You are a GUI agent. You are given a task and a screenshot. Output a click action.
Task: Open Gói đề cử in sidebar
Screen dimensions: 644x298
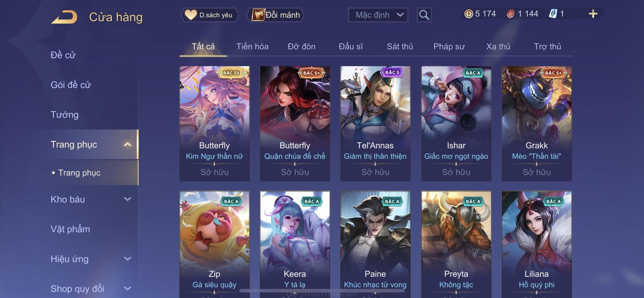(x=71, y=85)
